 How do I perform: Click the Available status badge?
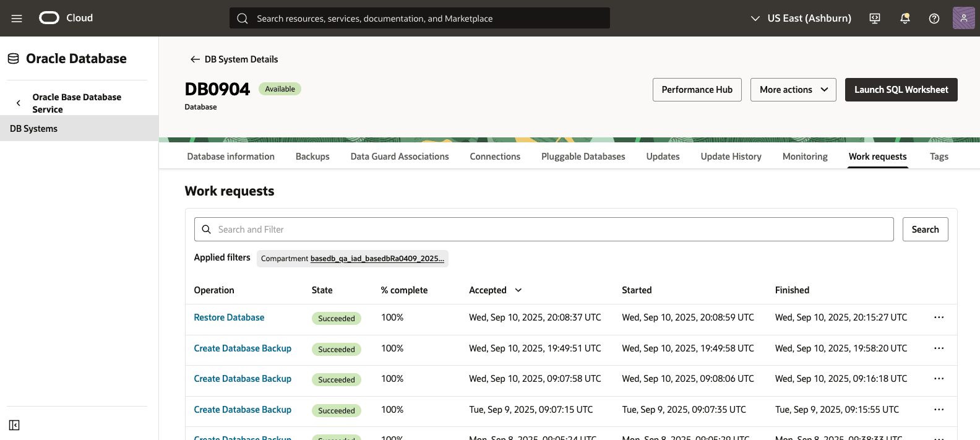280,89
